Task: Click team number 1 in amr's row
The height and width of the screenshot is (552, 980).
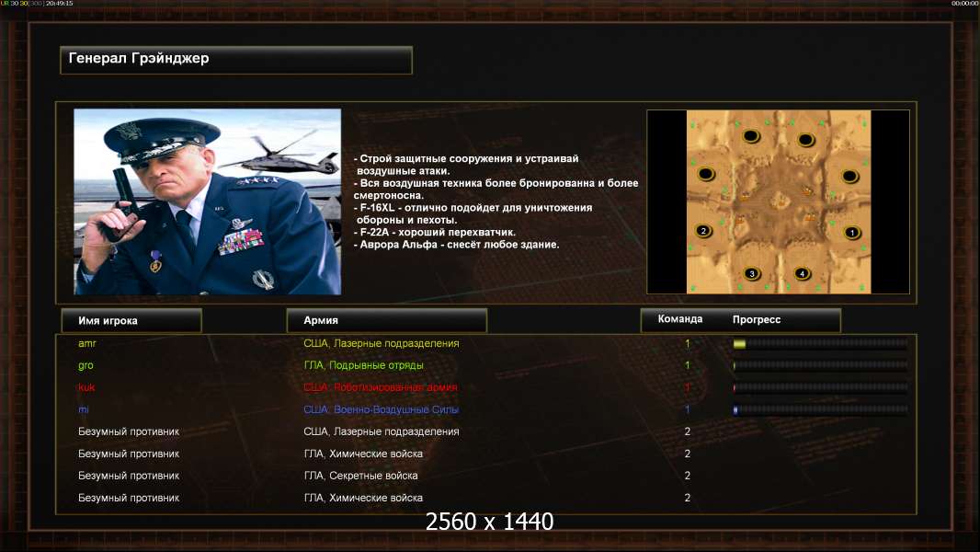Action: pyautogui.click(x=687, y=343)
